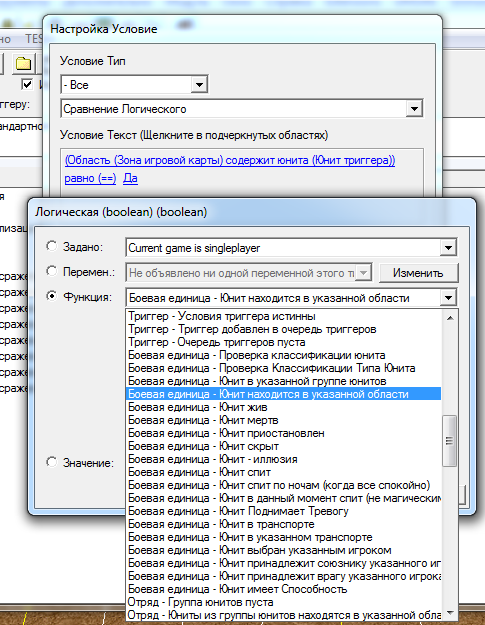
Task: Click the Условие Тип label
Action: pyautogui.click(x=93, y=61)
